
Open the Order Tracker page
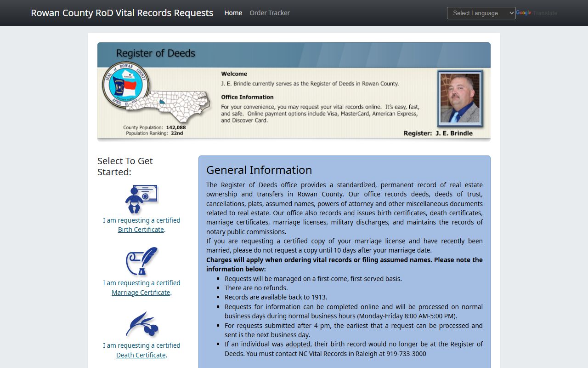pos(270,13)
